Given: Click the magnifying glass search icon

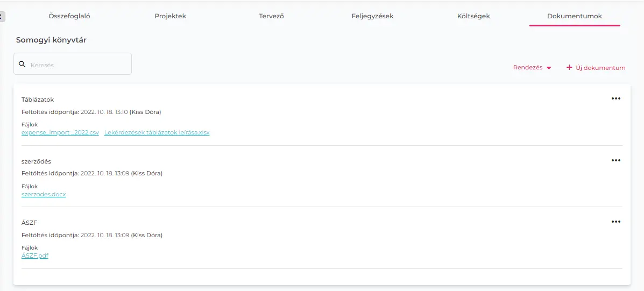Looking at the screenshot, I should (22, 64).
